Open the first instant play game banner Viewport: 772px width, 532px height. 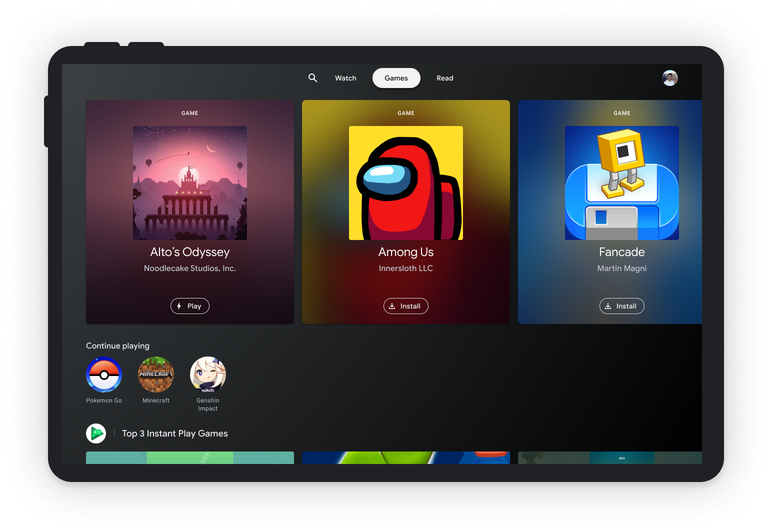tap(189, 457)
